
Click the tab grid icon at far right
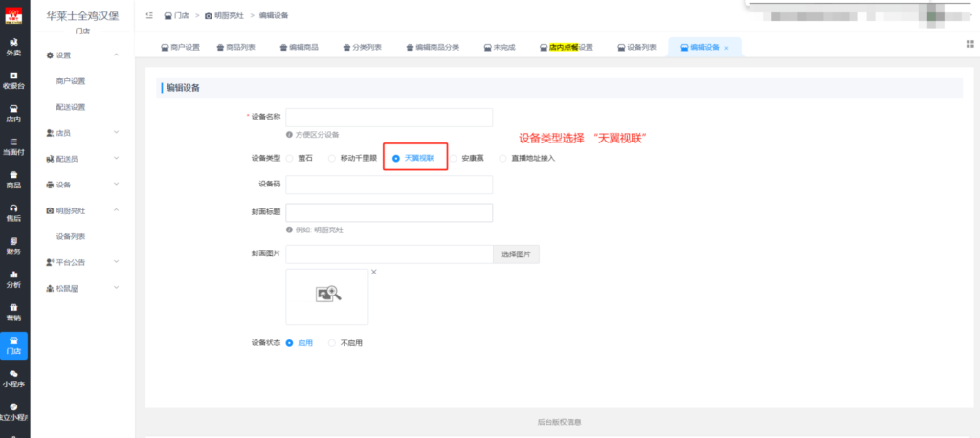[x=970, y=44]
